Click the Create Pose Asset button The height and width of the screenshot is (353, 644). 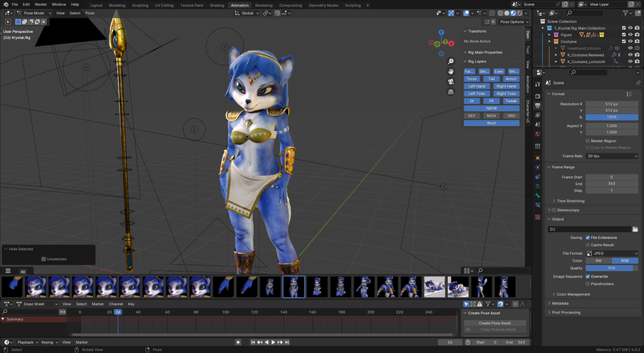(494, 323)
